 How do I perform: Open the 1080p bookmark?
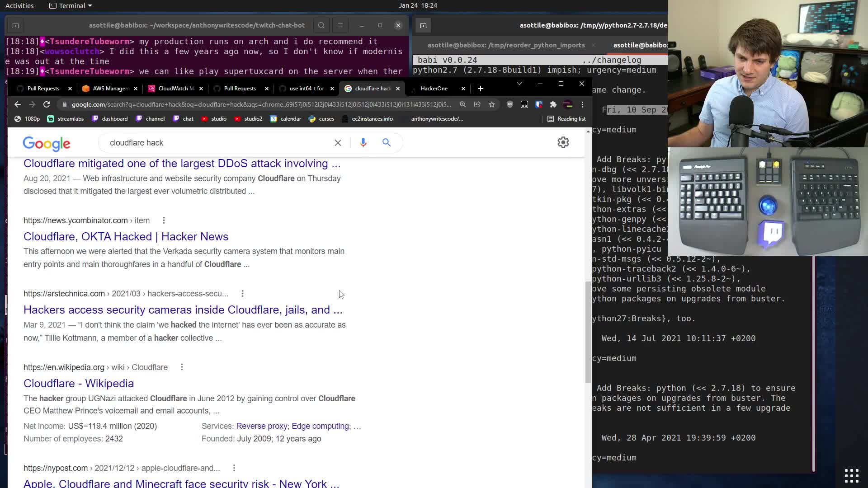(27, 119)
